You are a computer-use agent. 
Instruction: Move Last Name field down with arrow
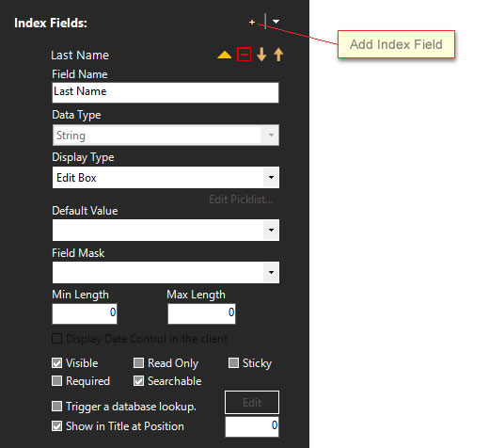tap(261, 55)
